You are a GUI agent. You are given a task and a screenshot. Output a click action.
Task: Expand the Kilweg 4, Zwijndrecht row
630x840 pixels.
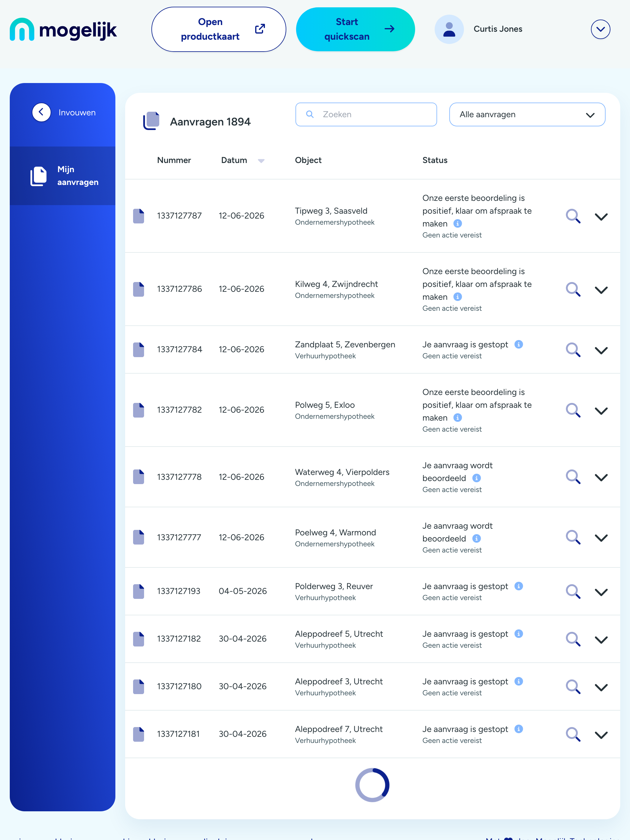[601, 290]
